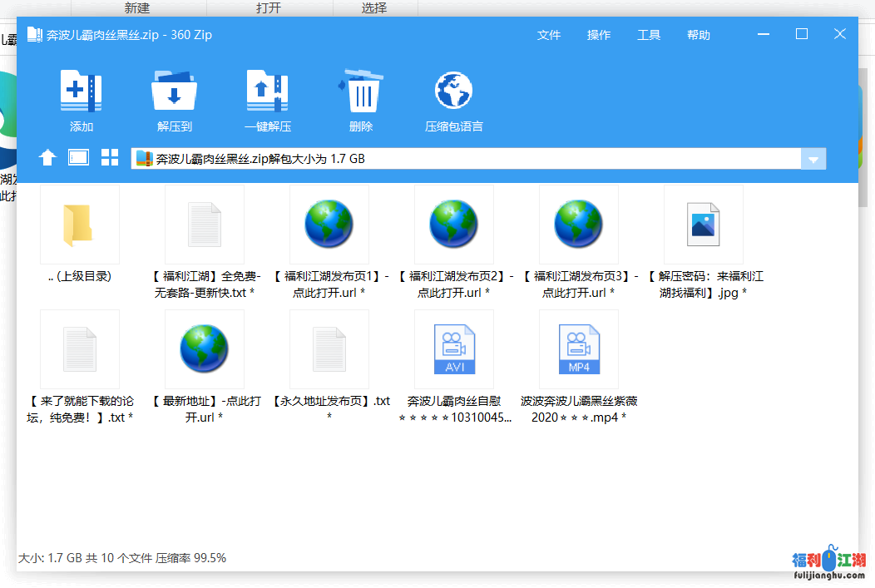This screenshot has width=875, height=588.
Task: Open the 工具 (Tools) menu
Action: 649,35
